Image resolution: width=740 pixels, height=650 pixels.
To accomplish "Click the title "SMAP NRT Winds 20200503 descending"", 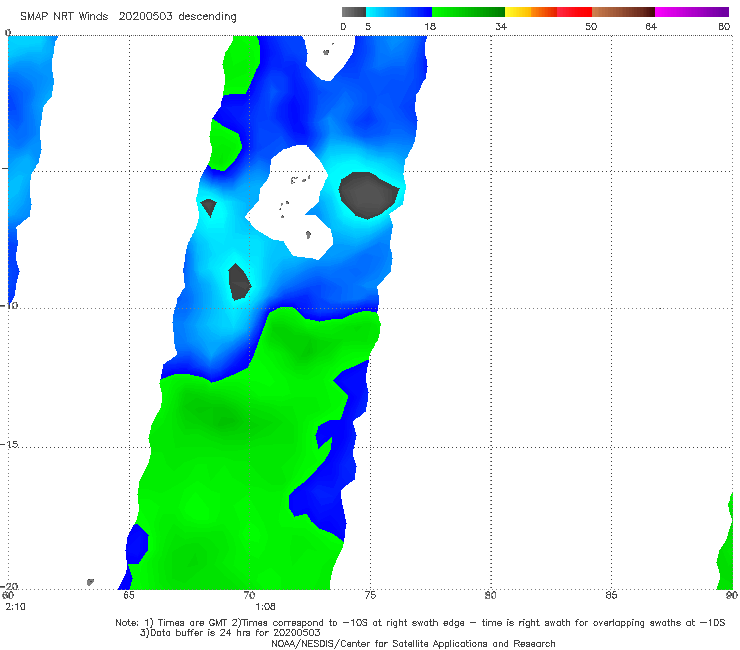I will (x=128, y=17).
